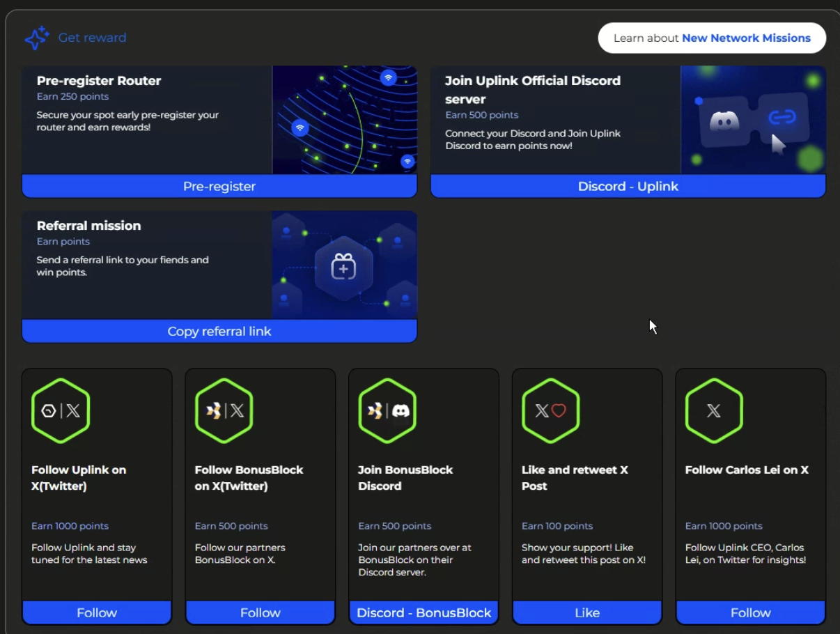Click Join Uplink Official Discord server title
840x634 pixels.
[x=533, y=90]
